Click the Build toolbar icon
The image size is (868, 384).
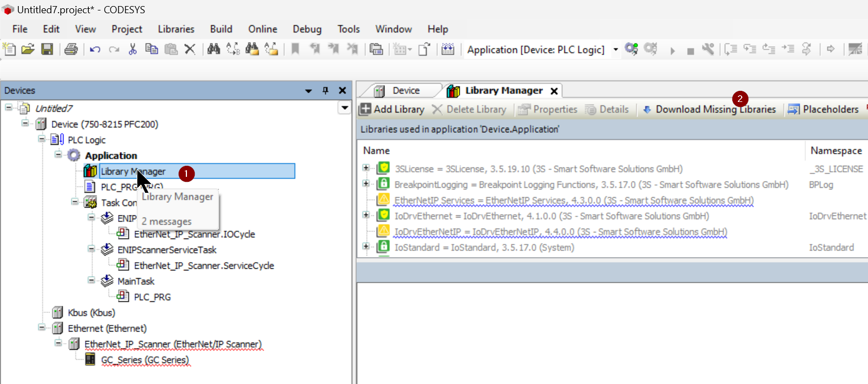pyautogui.click(x=448, y=49)
